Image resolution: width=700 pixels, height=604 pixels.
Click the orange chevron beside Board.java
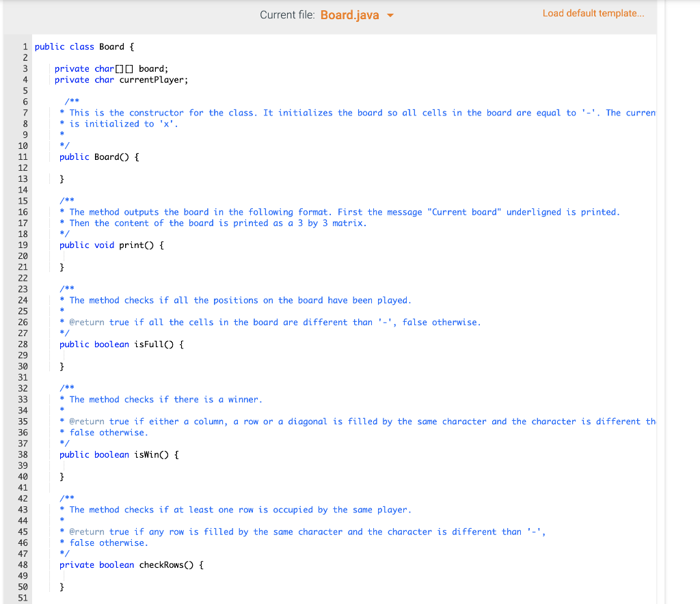tap(391, 14)
